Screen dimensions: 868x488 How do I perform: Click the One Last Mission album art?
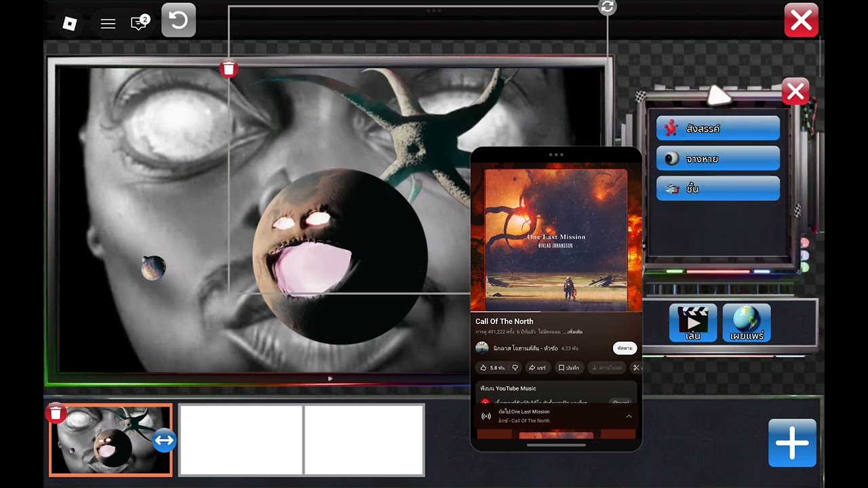coord(556,240)
